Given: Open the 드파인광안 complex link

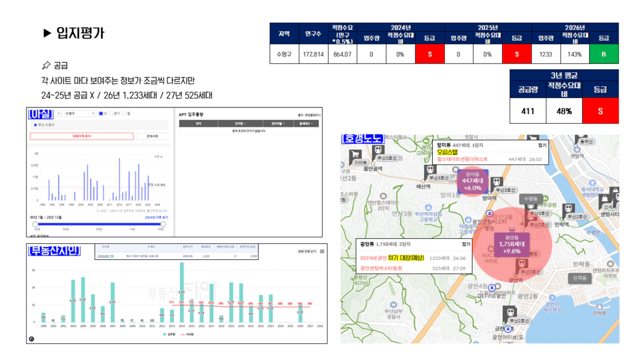Looking at the screenshot, I should (105, 256).
